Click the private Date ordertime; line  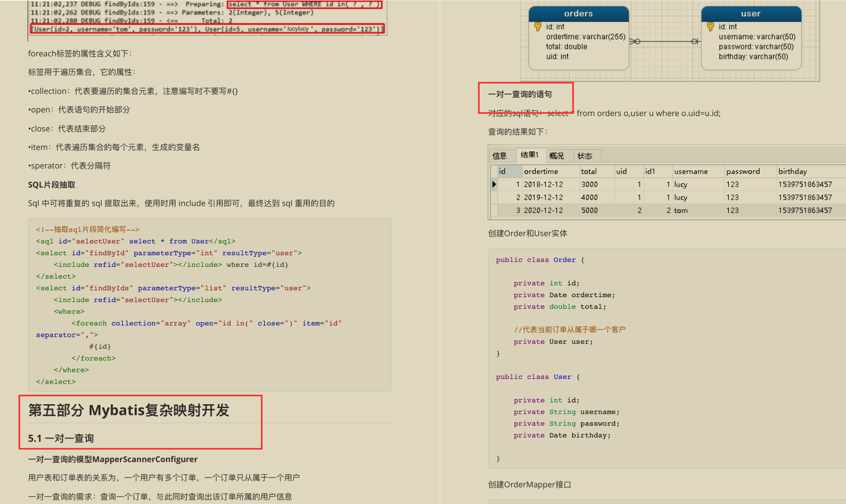(564, 295)
